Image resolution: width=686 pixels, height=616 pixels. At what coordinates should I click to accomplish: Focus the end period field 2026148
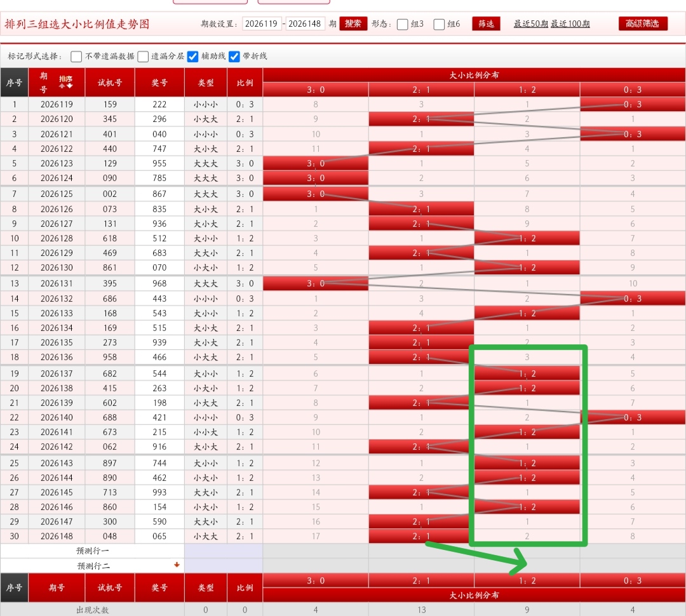[x=305, y=23]
